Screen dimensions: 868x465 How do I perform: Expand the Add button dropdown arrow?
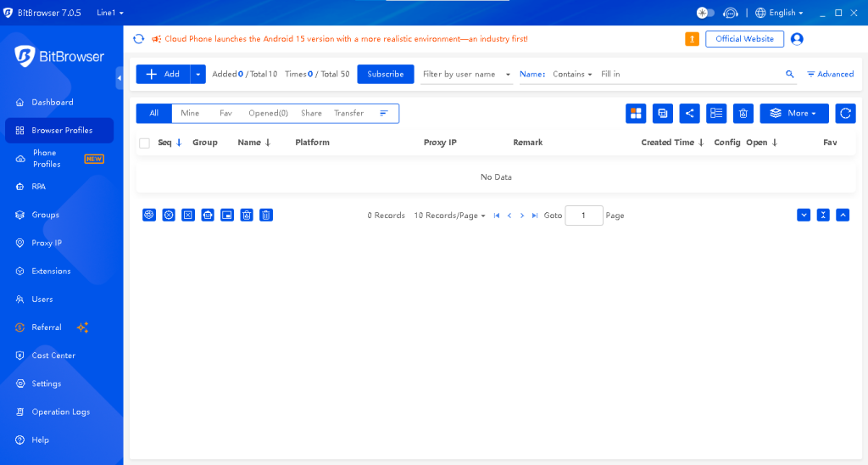coord(198,75)
